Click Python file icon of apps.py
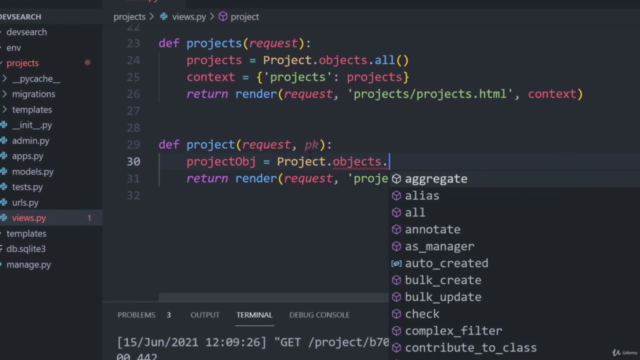The width and height of the screenshot is (640, 360). tap(4, 156)
